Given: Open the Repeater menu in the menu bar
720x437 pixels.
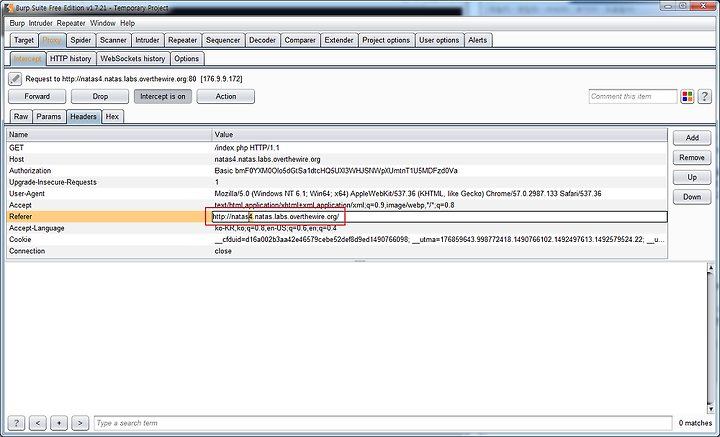Looking at the screenshot, I should click(x=71, y=23).
